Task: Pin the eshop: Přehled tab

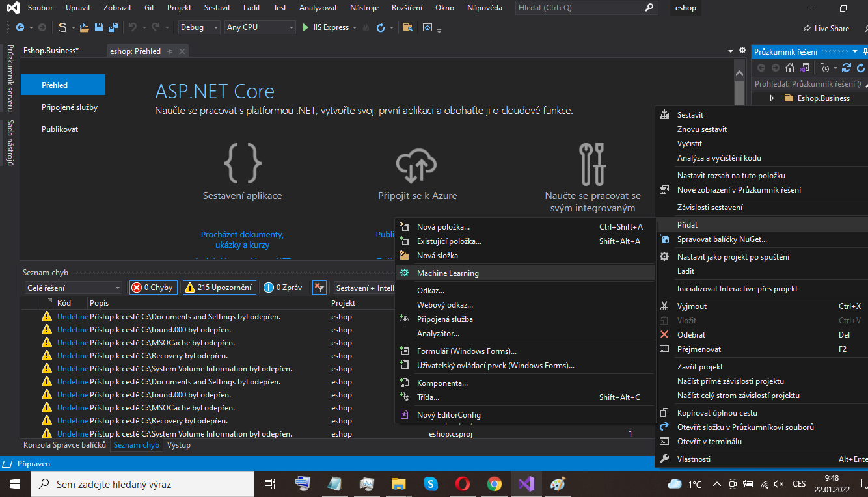Action: tap(170, 51)
